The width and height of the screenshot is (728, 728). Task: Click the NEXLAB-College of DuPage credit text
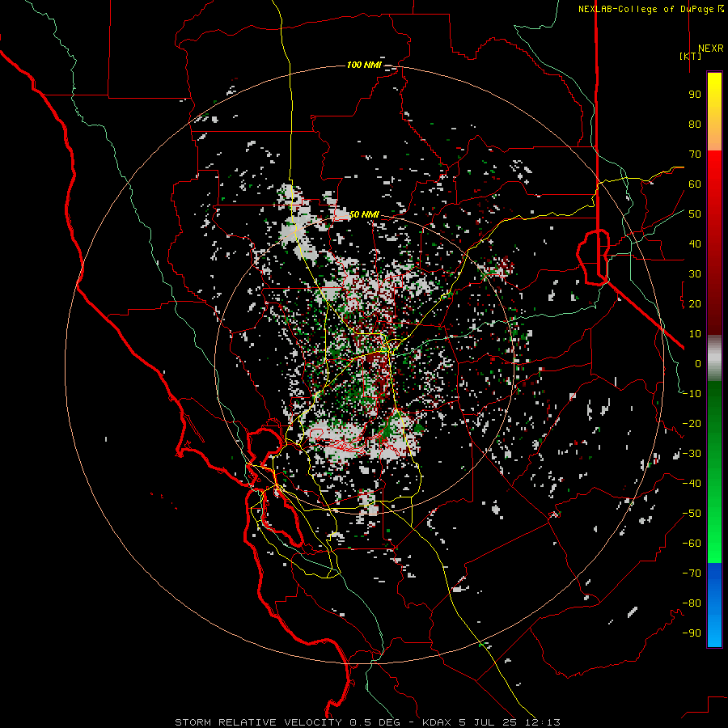point(650,9)
